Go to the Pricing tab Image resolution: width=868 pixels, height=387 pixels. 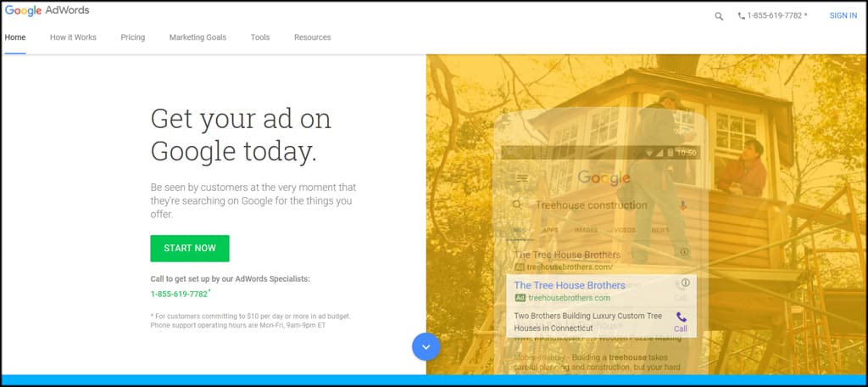point(133,37)
